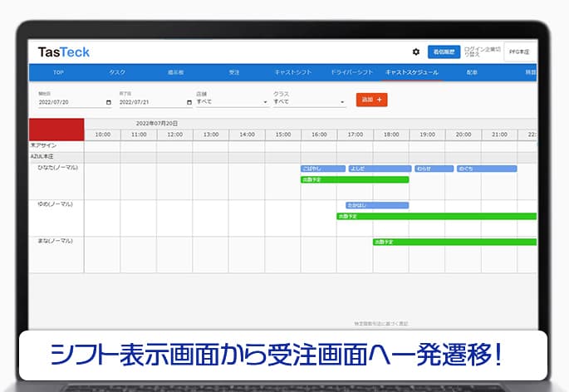Open the 受注 tab
569x392 pixels.
[234, 72]
